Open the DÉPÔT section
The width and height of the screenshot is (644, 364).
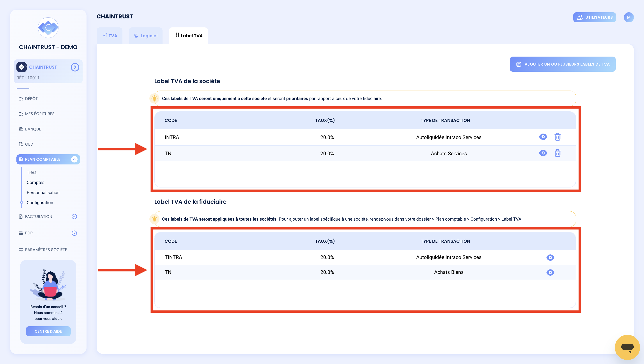(x=28, y=99)
